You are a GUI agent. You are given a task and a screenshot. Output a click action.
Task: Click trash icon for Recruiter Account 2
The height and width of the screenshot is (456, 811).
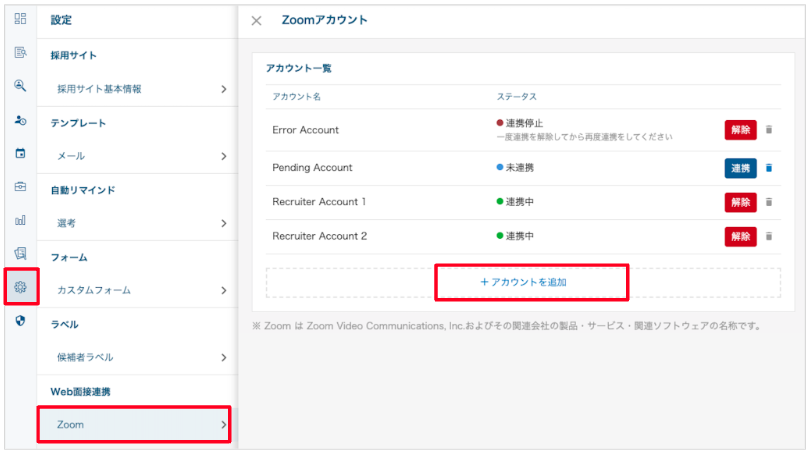(x=769, y=237)
